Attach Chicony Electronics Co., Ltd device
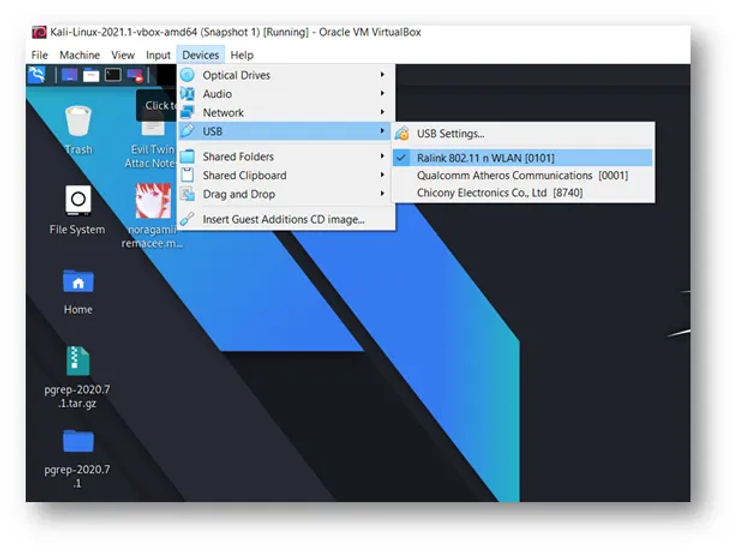Viewport: 740px width, 552px height. (x=523, y=193)
